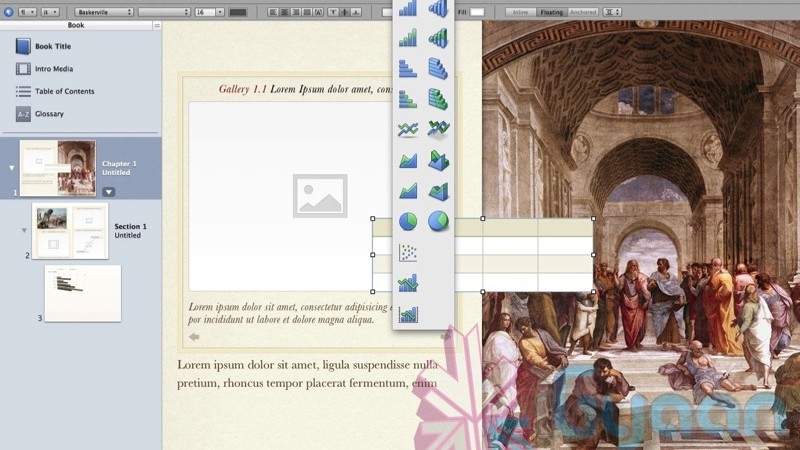Image resolution: width=800 pixels, height=450 pixels.
Task: Open the Chapter 1 thumbnail dropdown arrow
Action: coord(108,191)
